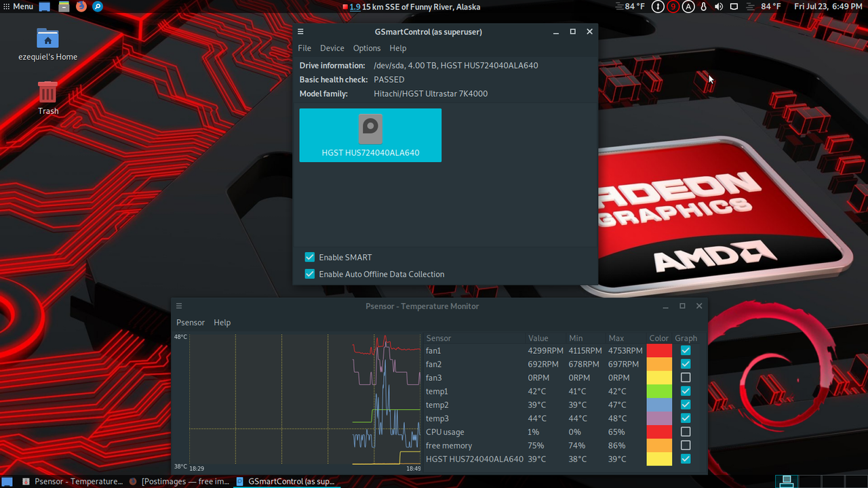
Task: Select the HGST HUS724040ALA640 drive tile
Action: pos(370,136)
